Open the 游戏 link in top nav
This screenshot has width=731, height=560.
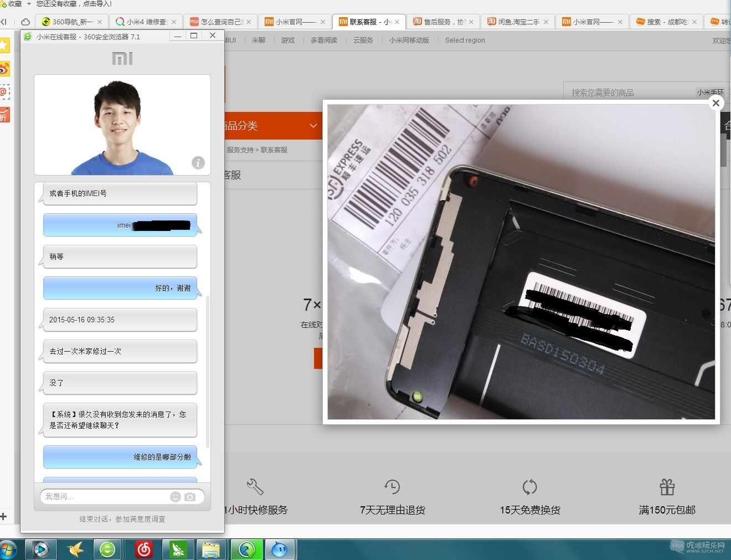click(288, 40)
